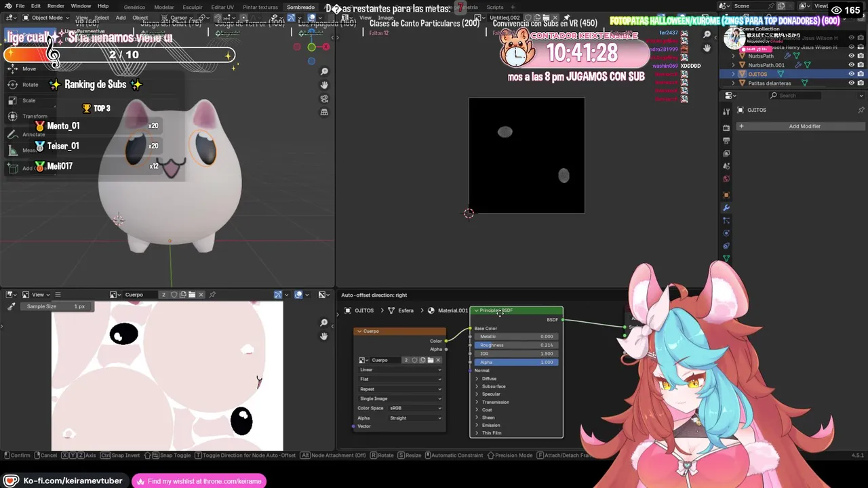Collapse the Cuerpo node header arrow

[x=359, y=331]
